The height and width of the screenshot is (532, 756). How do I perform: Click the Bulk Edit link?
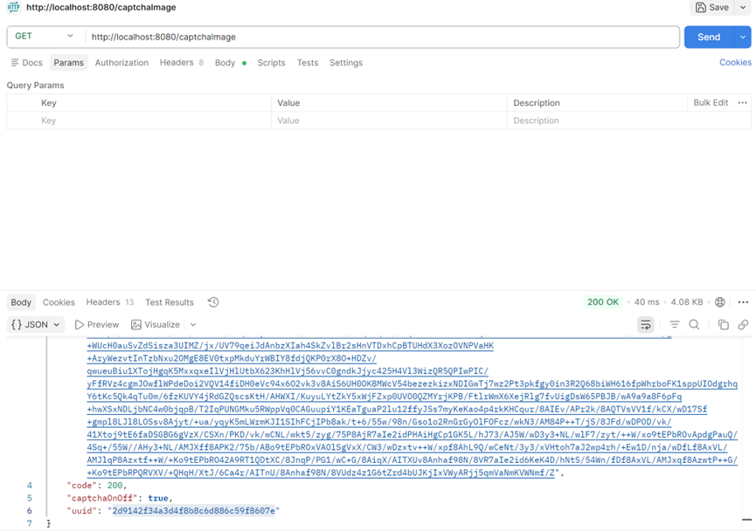(711, 102)
